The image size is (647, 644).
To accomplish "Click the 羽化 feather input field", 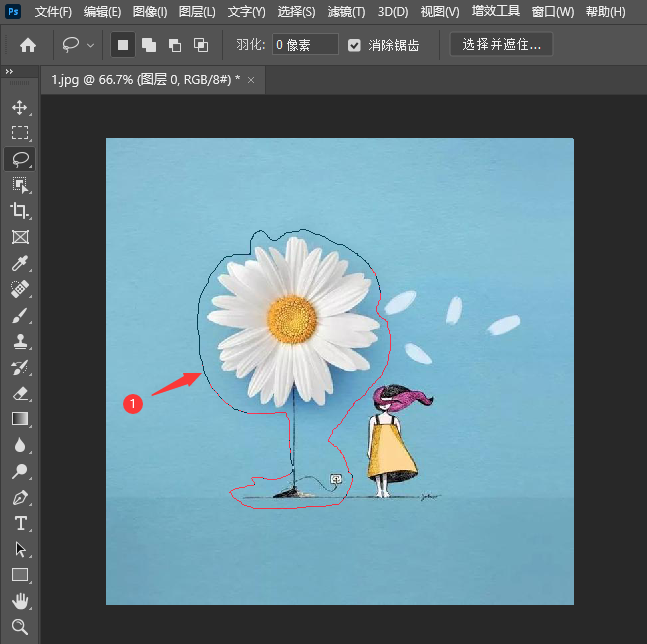I will click(x=305, y=45).
